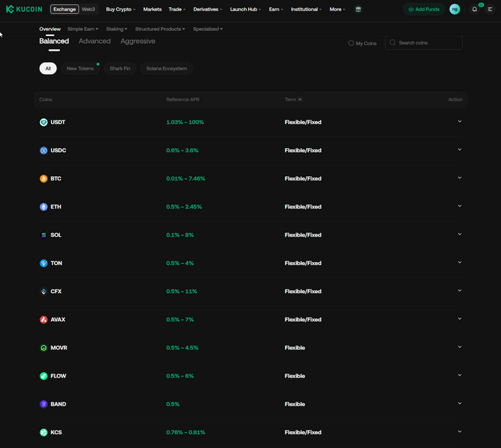Expand the BAND row
501x448 pixels.
(459, 404)
